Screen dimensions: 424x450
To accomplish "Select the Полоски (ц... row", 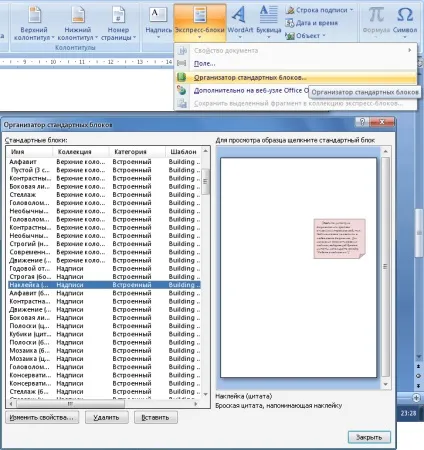I will pyautogui.click(x=104, y=326).
